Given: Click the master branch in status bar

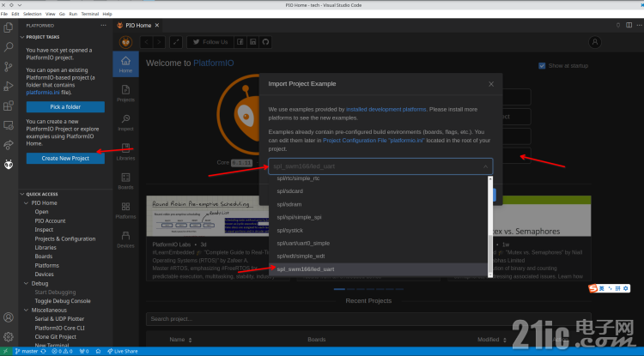Looking at the screenshot, I should (27, 351).
